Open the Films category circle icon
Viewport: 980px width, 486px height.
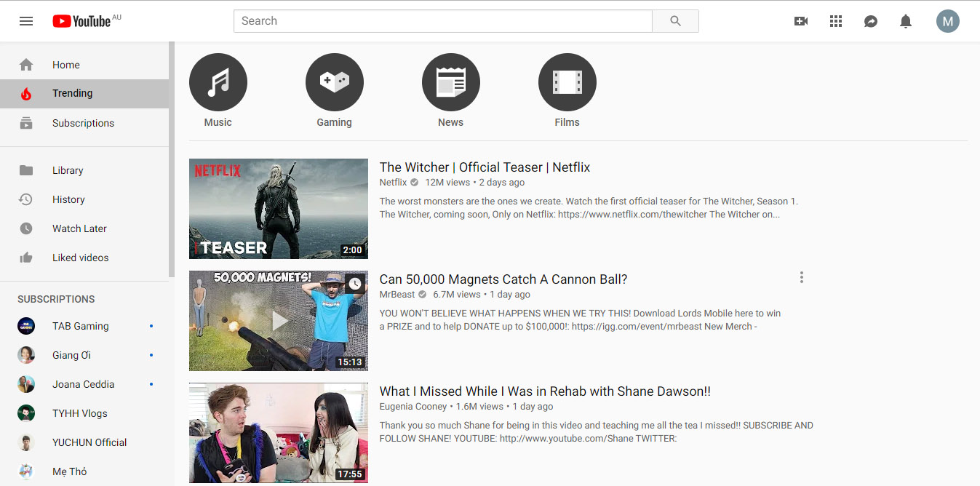567,82
